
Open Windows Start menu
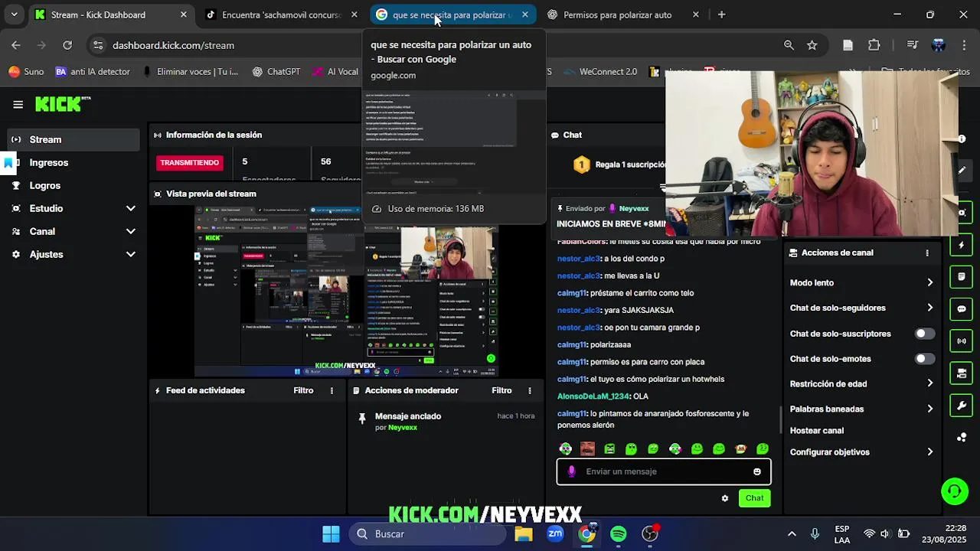(331, 533)
